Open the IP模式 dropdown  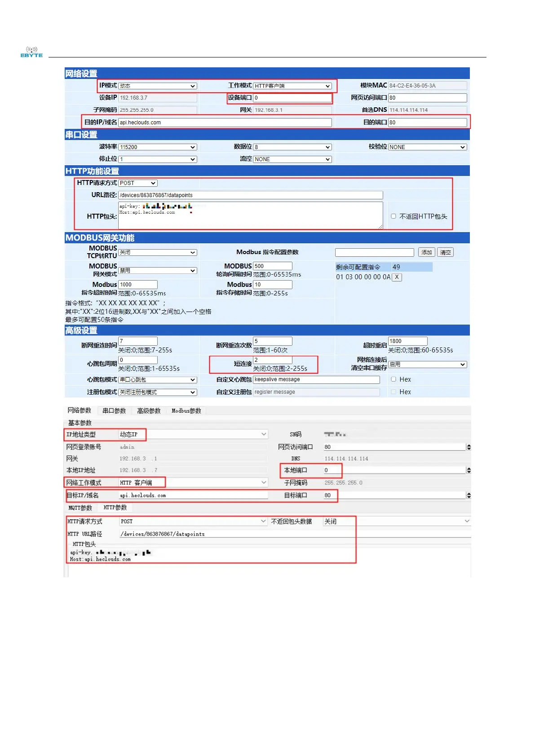[x=158, y=86]
